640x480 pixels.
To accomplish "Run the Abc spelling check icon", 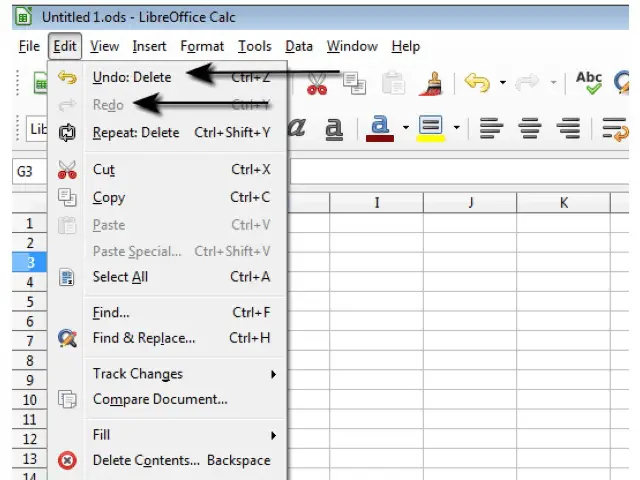I will click(589, 83).
